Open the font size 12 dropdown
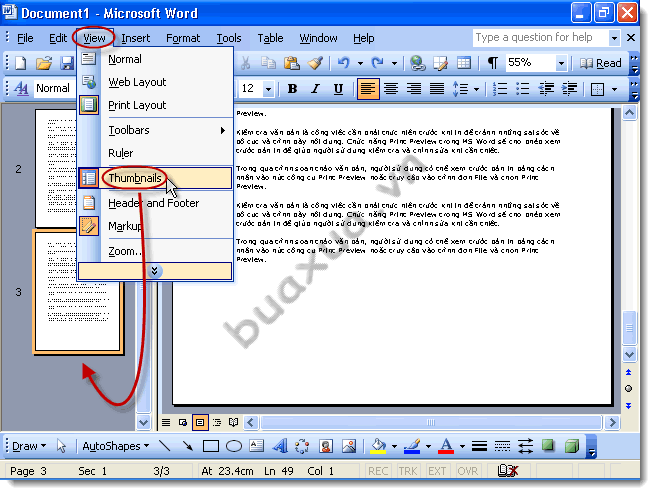This screenshot has height=495, width=655. coord(269,89)
